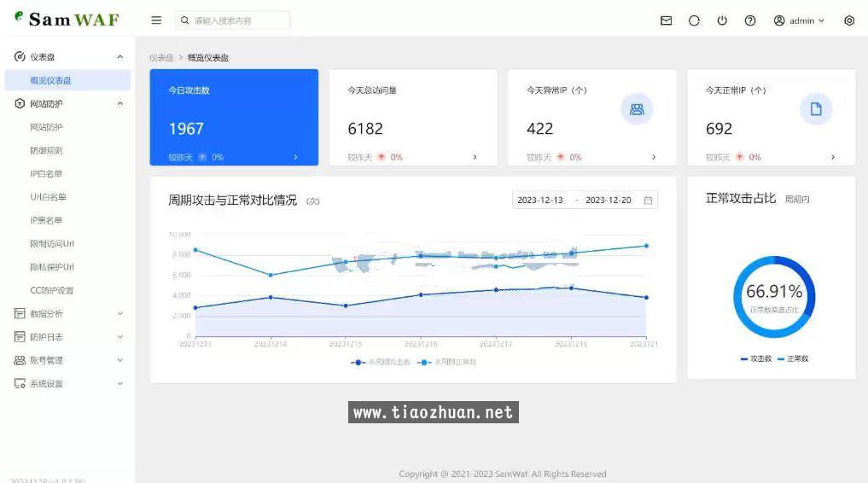Toggle the 本周期攻击数 legend series
The width and height of the screenshot is (868, 483).
(x=381, y=363)
